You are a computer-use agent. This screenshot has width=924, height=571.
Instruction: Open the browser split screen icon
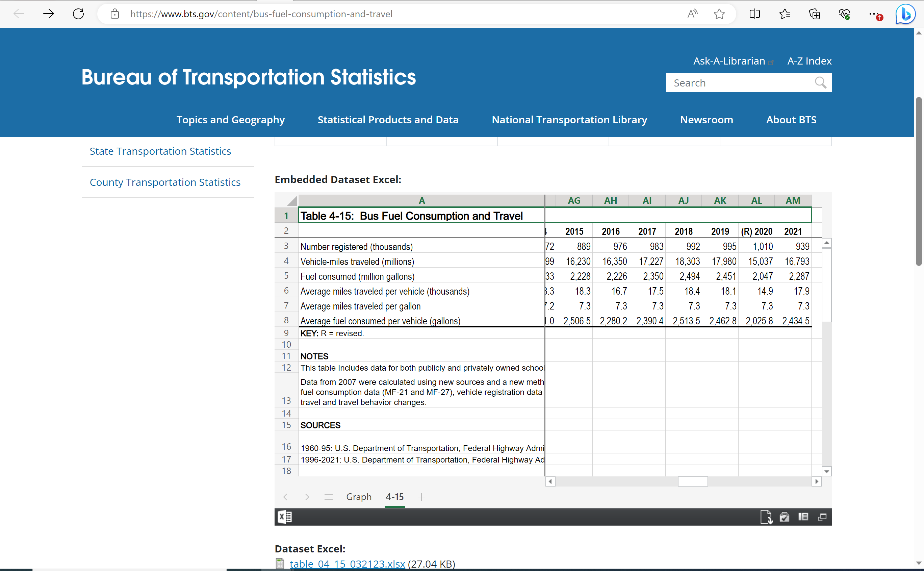(754, 14)
